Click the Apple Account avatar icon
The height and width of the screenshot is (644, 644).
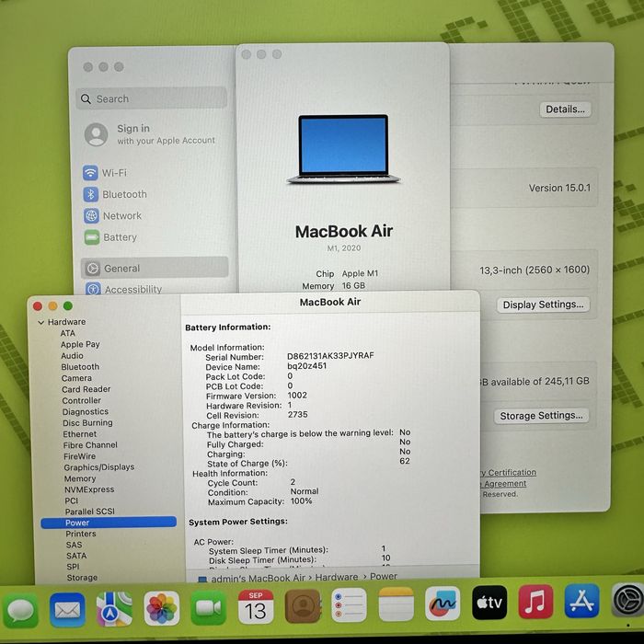pos(96,134)
